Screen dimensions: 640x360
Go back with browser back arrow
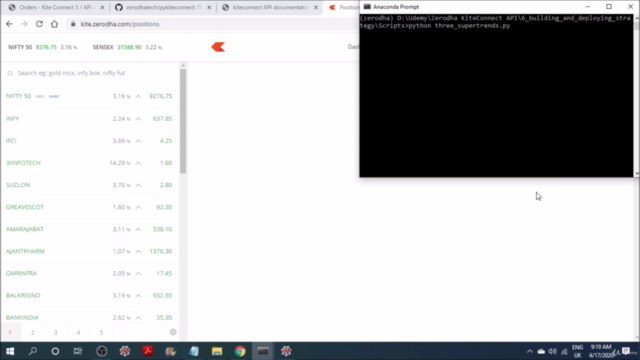pos(9,24)
